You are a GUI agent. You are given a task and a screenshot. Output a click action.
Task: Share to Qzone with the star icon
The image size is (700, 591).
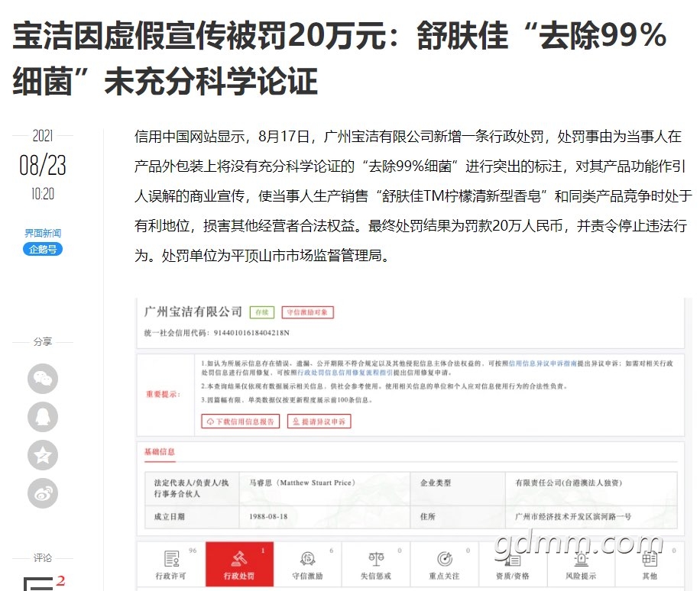(x=43, y=455)
